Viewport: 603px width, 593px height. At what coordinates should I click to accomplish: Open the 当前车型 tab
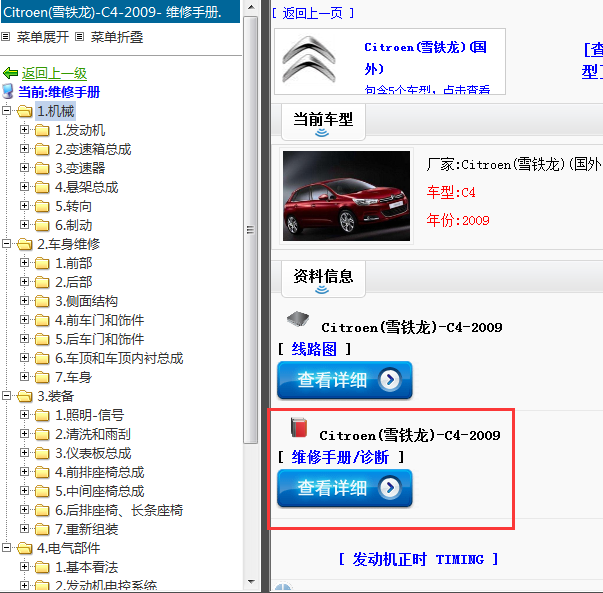click(323, 122)
